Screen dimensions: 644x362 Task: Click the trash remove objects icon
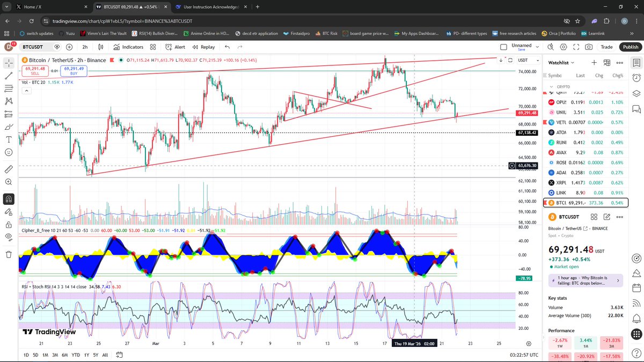click(9, 254)
